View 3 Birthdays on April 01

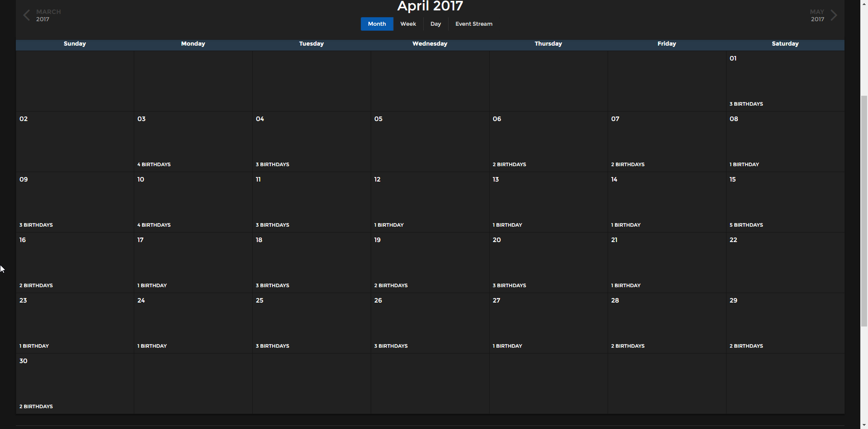(746, 104)
